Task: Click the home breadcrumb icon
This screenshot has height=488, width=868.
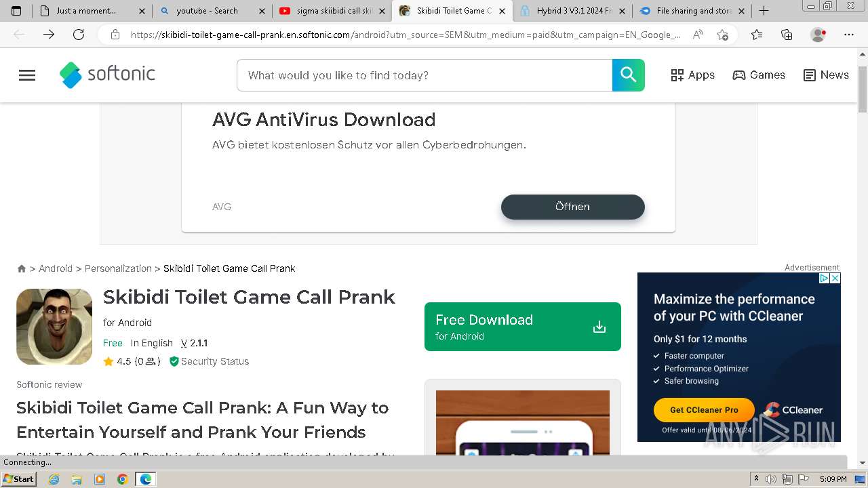Action: [22, 268]
